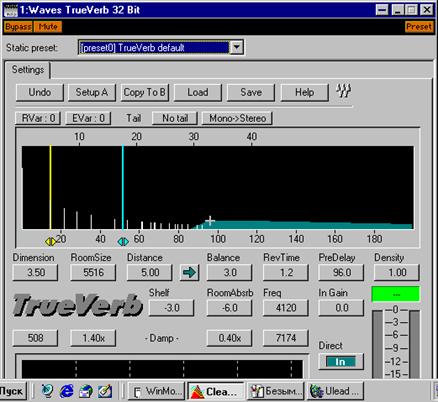This screenshot has width=438, height=402.
Task: Toggle the Mute button
Action: [x=48, y=27]
